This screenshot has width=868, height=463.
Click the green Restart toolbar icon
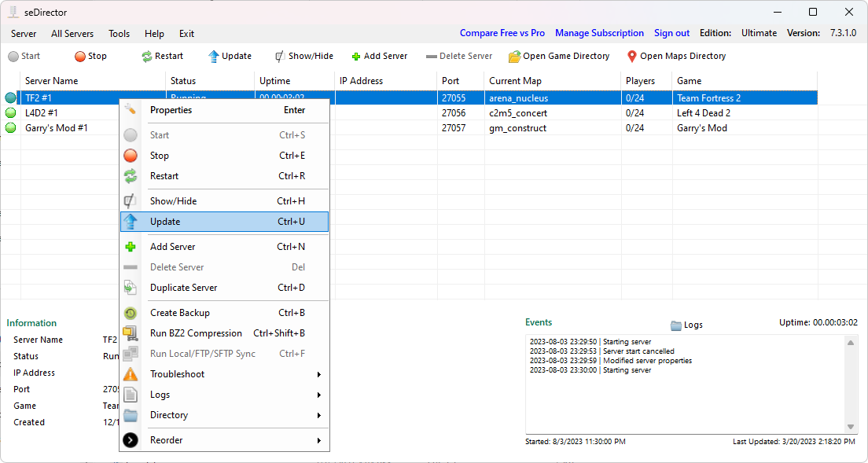point(146,57)
